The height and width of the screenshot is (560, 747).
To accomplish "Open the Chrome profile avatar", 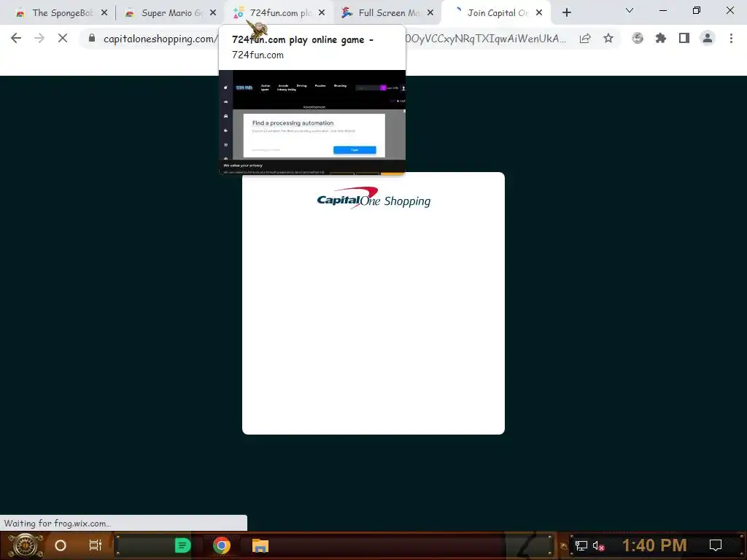I will tap(708, 39).
